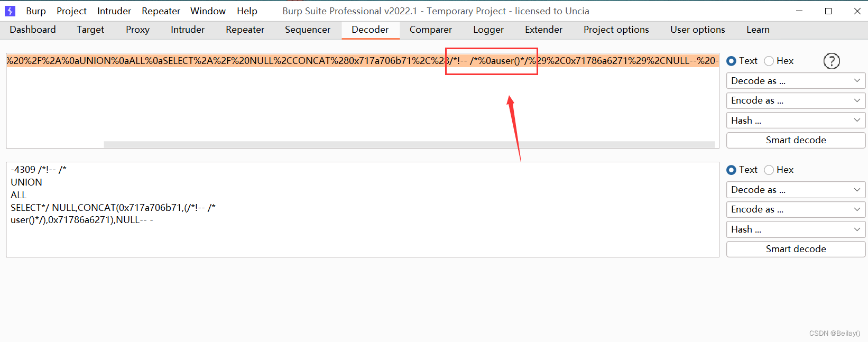Image resolution: width=868 pixels, height=342 pixels.
Task: Close the Burp Suite window
Action: pyautogui.click(x=857, y=11)
